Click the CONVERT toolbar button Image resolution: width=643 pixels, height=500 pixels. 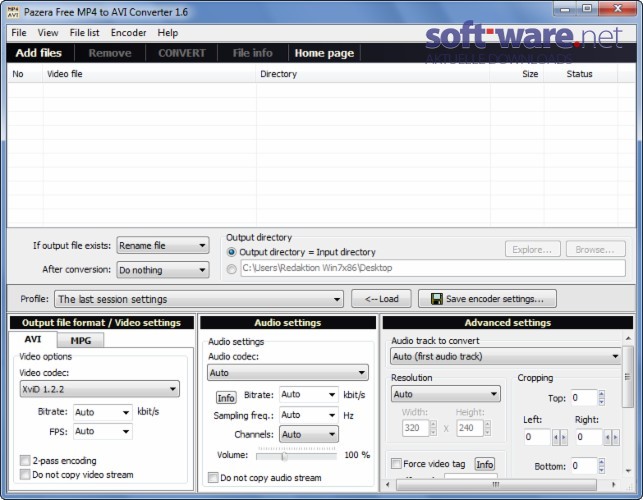182,53
